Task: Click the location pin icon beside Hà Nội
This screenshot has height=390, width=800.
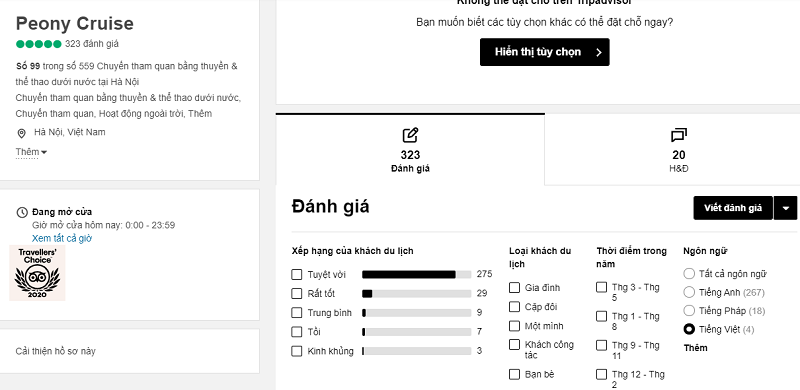Action: coord(21,133)
